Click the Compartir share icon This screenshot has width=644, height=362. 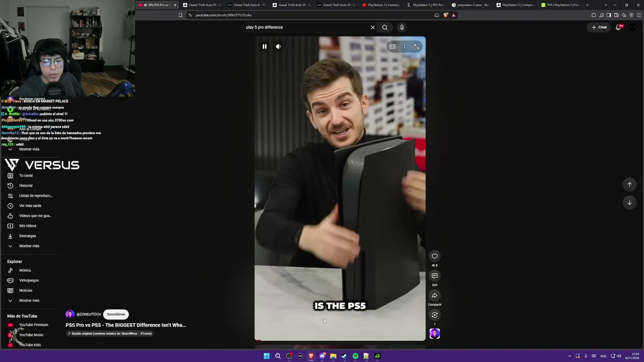click(x=435, y=296)
